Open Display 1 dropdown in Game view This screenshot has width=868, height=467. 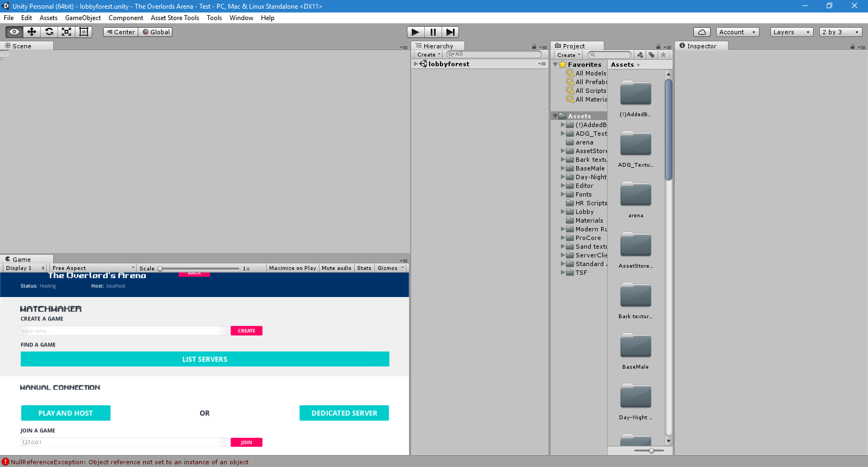pos(25,268)
